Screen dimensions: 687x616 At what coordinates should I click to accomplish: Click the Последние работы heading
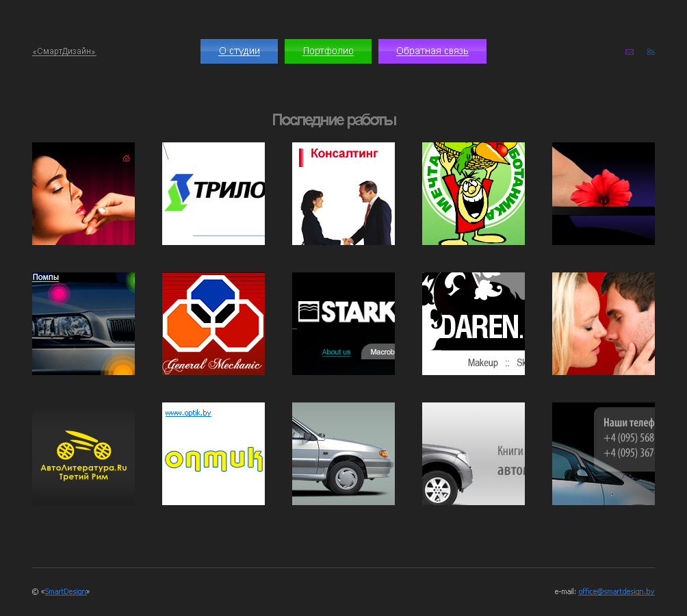[335, 120]
